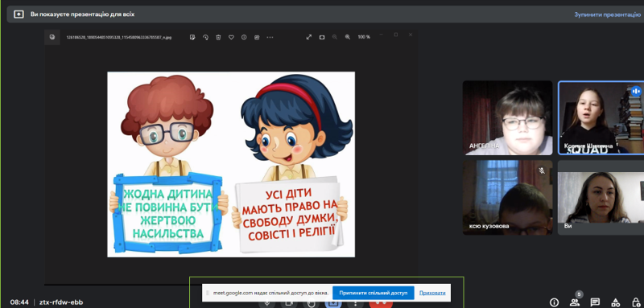Viewport: 644px width, 308px height.
Task: Click the Ви показуєте презентацію для всіх text
Action: click(82, 14)
